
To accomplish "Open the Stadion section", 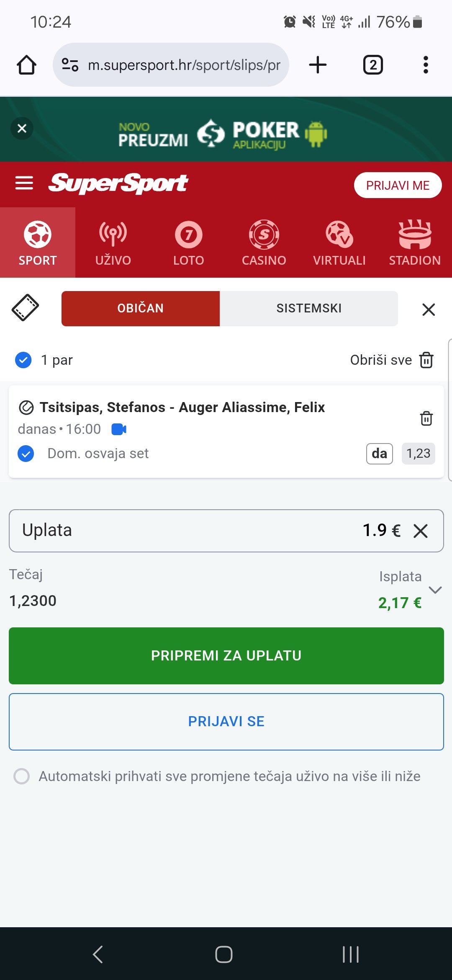I will point(414,242).
